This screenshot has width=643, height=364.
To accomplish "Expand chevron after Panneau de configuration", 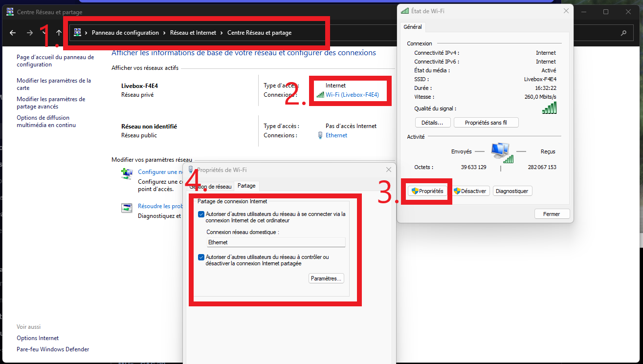I will click(x=164, y=33).
